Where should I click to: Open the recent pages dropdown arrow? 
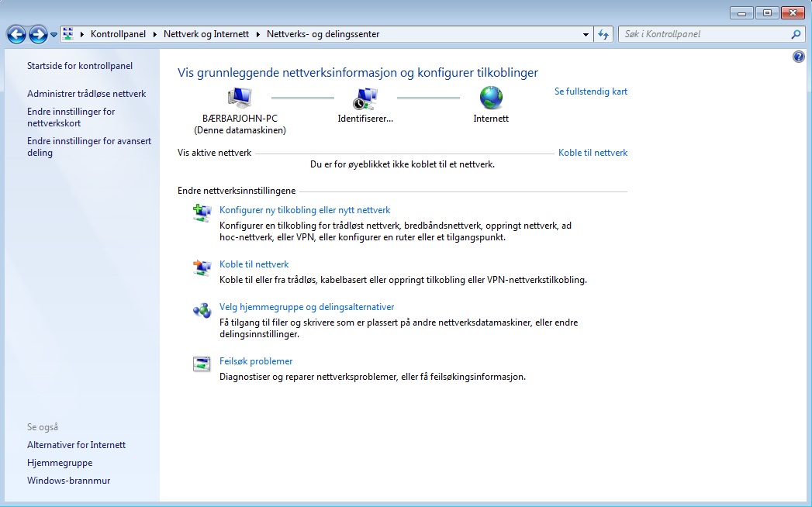click(x=54, y=35)
